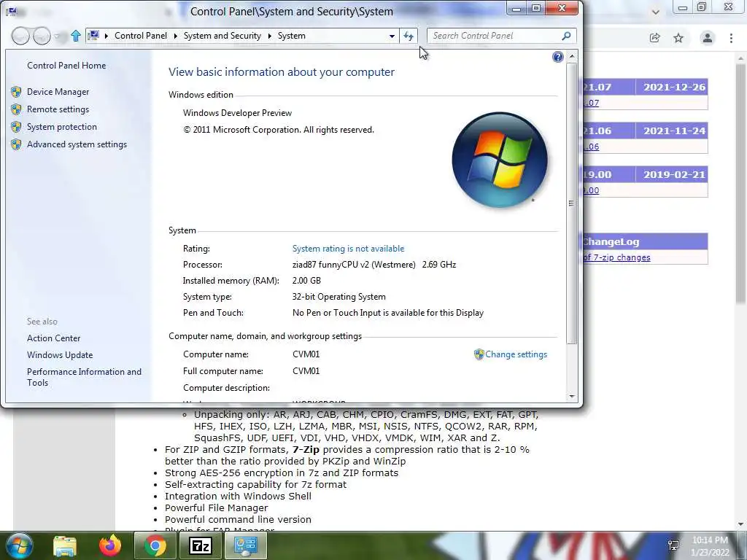Click the Windows logo image

pos(500,160)
